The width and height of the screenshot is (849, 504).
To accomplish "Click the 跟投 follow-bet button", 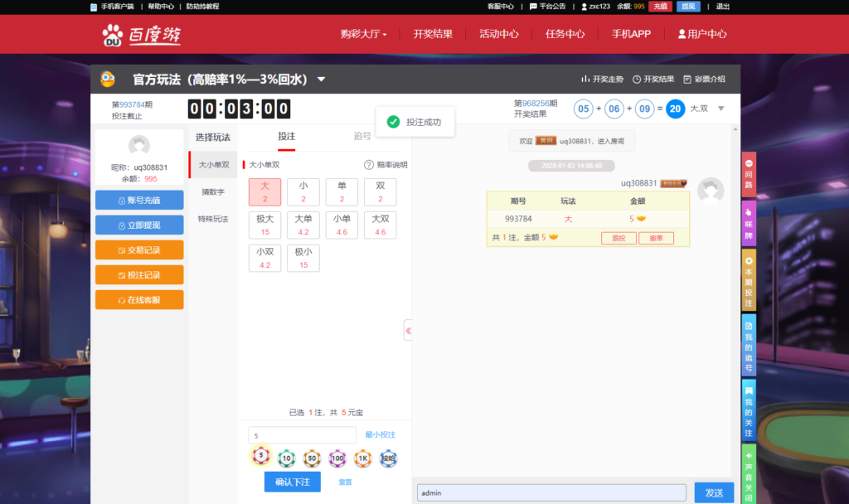I will (619, 238).
